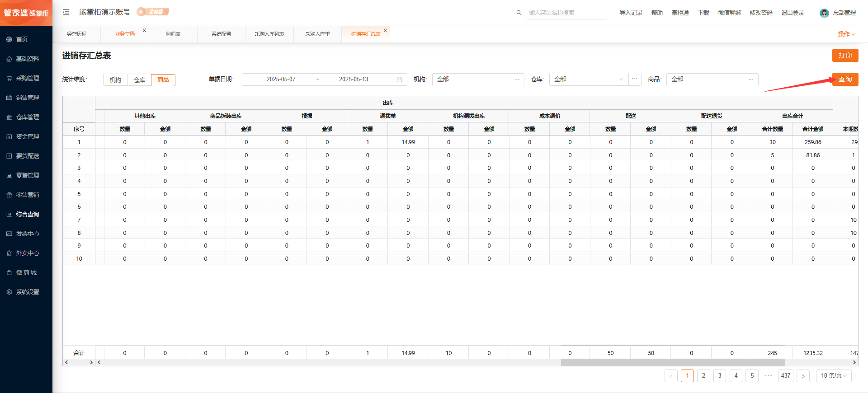The height and width of the screenshot is (393, 868).
Task: Click the start date 2025-05-07 field
Action: tap(281, 80)
